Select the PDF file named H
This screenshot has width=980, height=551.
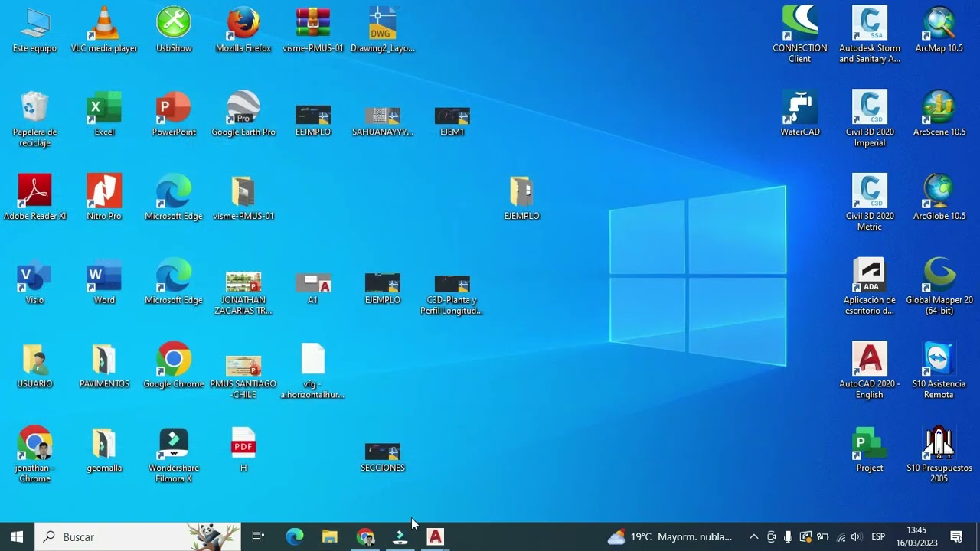click(243, 450)
